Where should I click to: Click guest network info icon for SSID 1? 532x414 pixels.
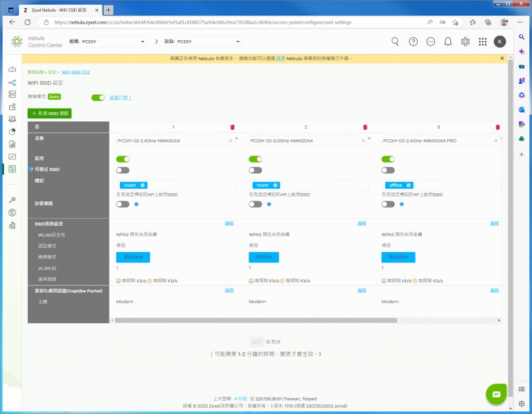tap(136, 204)
